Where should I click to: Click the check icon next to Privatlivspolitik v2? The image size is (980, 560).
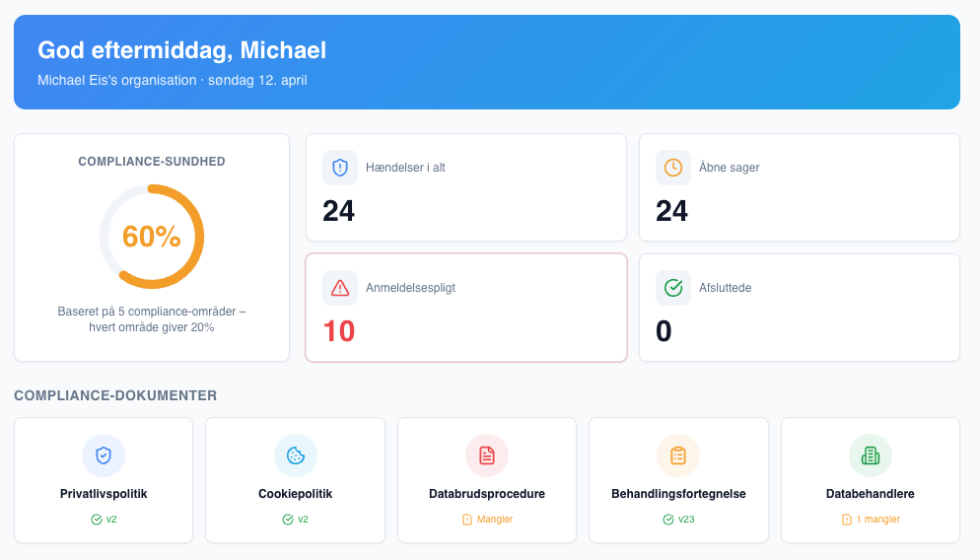pos(97,520)
